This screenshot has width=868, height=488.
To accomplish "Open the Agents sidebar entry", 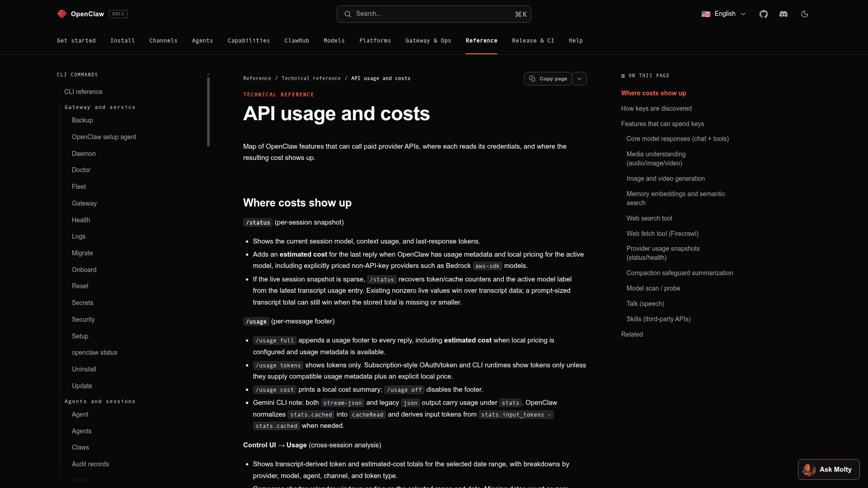I will [x=81, y=431].
